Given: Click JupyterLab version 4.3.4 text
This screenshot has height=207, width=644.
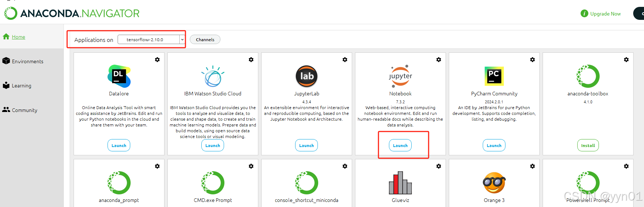Looking at the screenshot, I should pyautogui.click(x=307, y=102).
